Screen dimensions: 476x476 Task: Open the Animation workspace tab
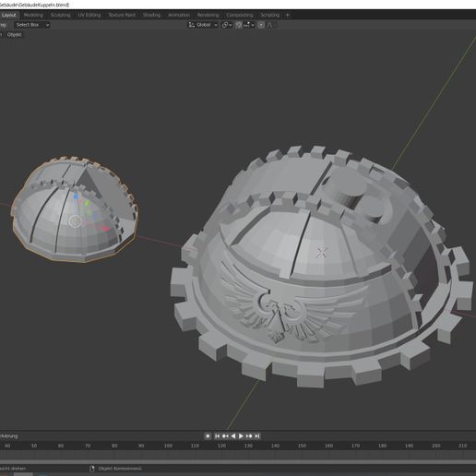179,15
